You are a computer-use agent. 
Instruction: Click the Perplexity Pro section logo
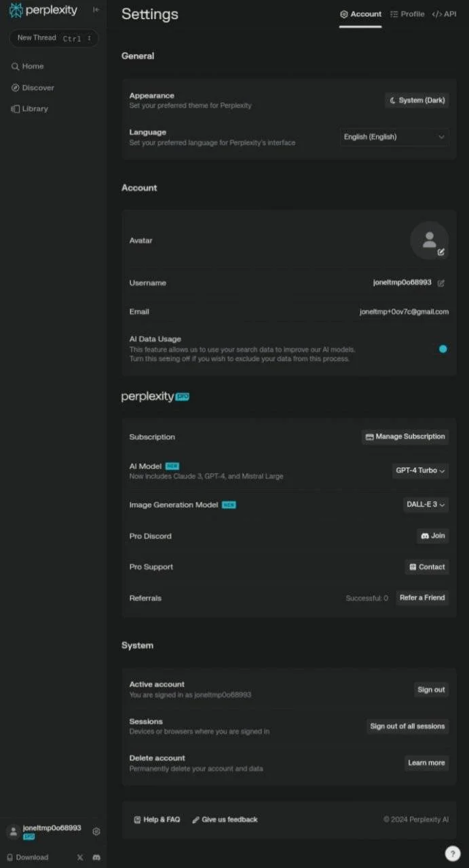(x=155, y=397)
